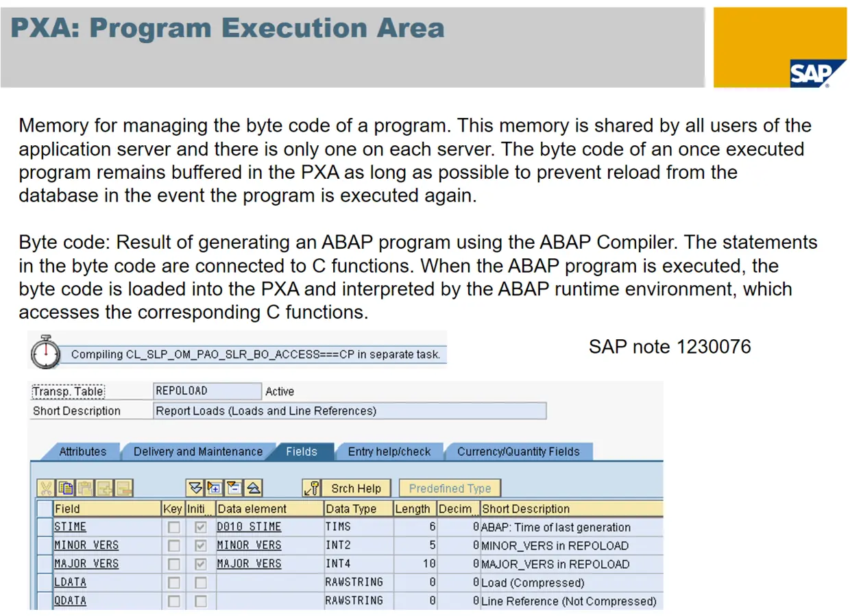
Task: Toggle Initial values checkbox for STIME
Action: [x=201, y=528]
